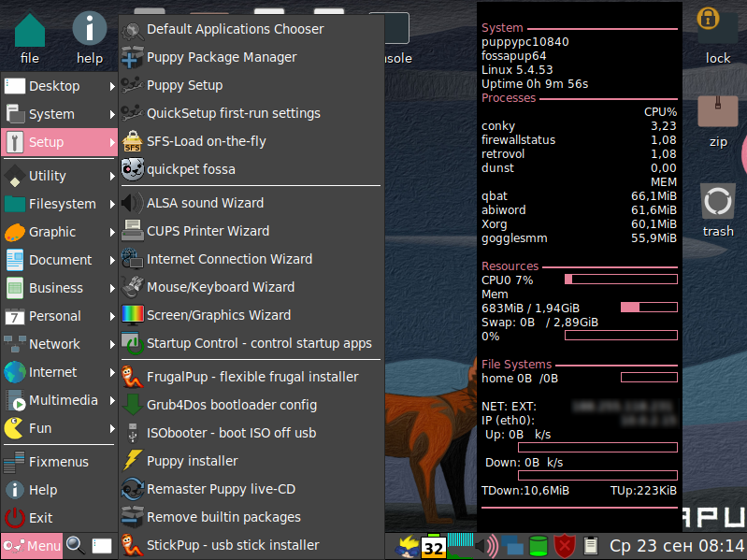Expand the Network submenu
This screenshot has width=747, height=560.
(x=60, y=344)
